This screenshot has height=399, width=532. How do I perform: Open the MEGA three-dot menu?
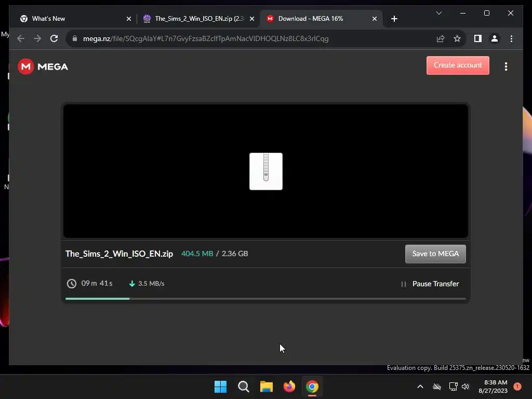(506, 66)
